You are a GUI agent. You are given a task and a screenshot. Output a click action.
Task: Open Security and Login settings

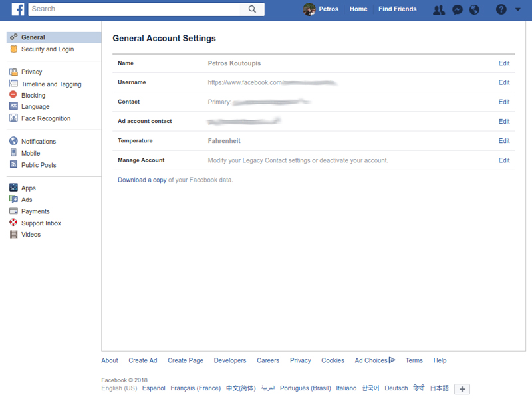point(48,49)
